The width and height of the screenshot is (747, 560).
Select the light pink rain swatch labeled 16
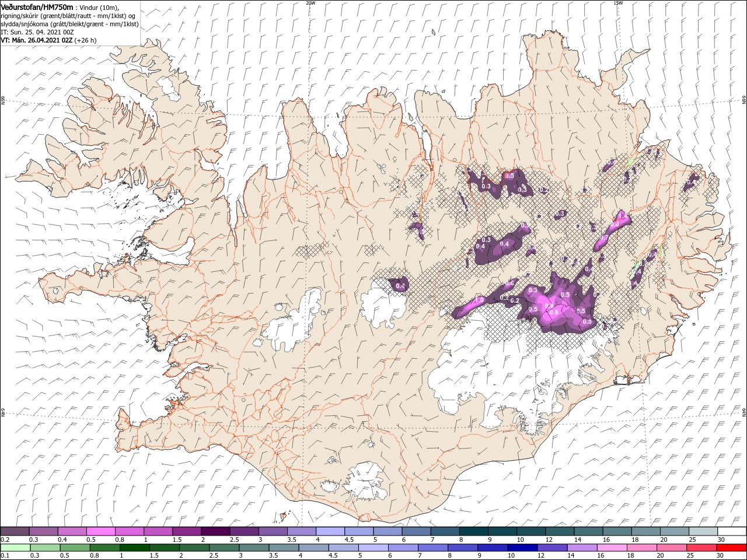[x=612, y=548]
